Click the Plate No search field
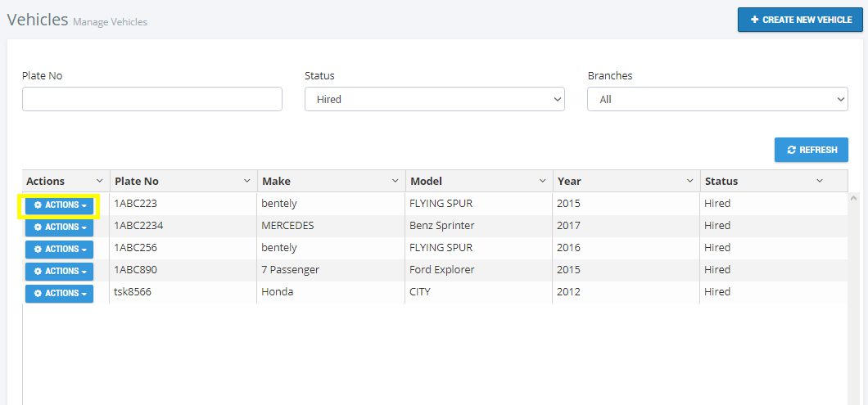The image size is (868, 405). pyautogui.click(x=151, y=99)
